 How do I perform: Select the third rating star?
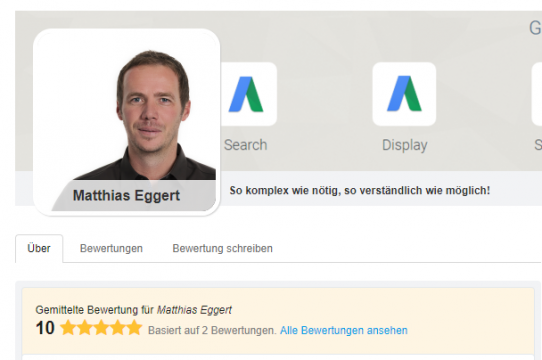101,327
